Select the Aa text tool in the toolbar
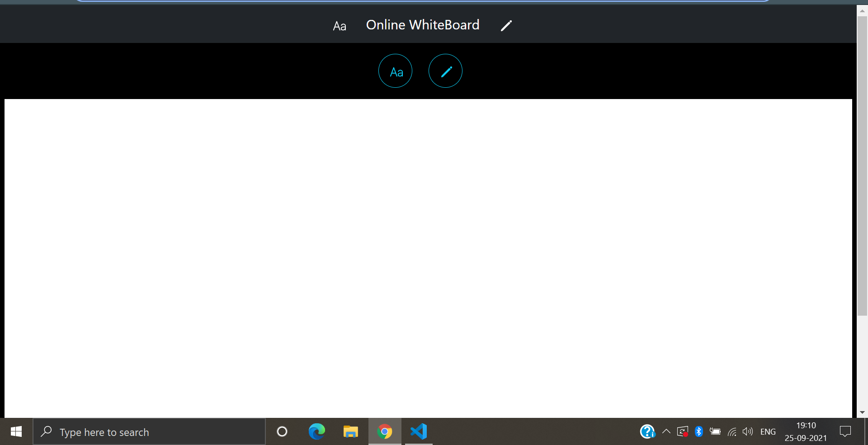The width and height of the screenshot is (868, 445). pyautogui.click(x=395, y=71)
